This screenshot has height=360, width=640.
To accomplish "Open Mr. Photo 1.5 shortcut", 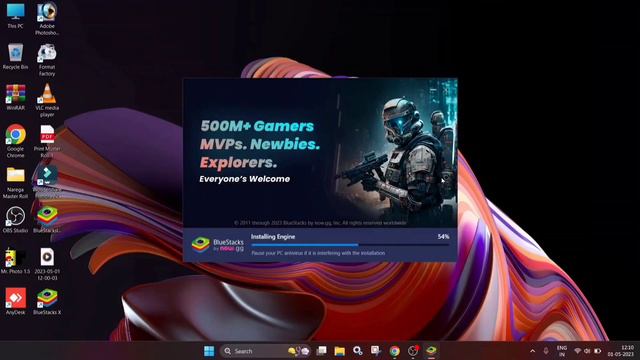I will pyautogui.click(x=16, y=260).
